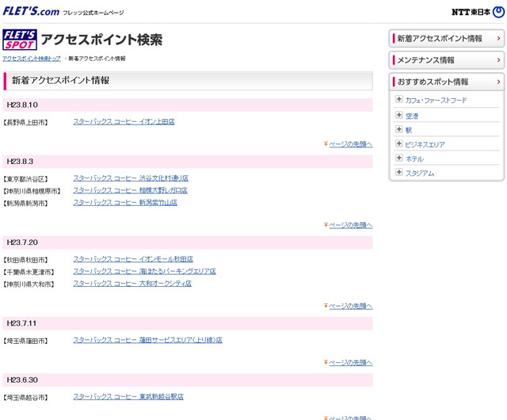
Task: Select the H23.7.11 date heading
Action: coord(21,323)
